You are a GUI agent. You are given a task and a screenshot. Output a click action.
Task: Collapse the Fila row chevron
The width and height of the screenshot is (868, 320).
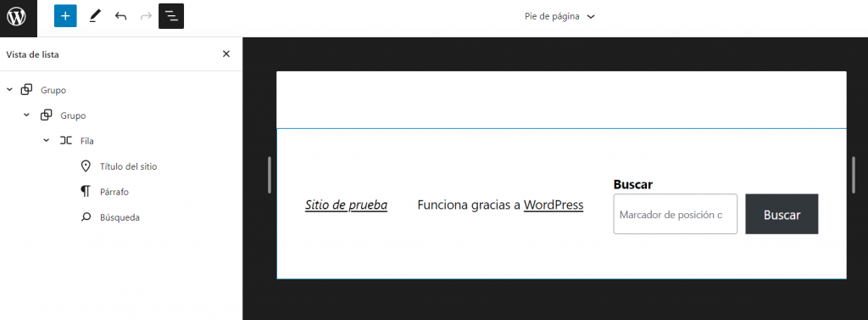click(47, 140)
